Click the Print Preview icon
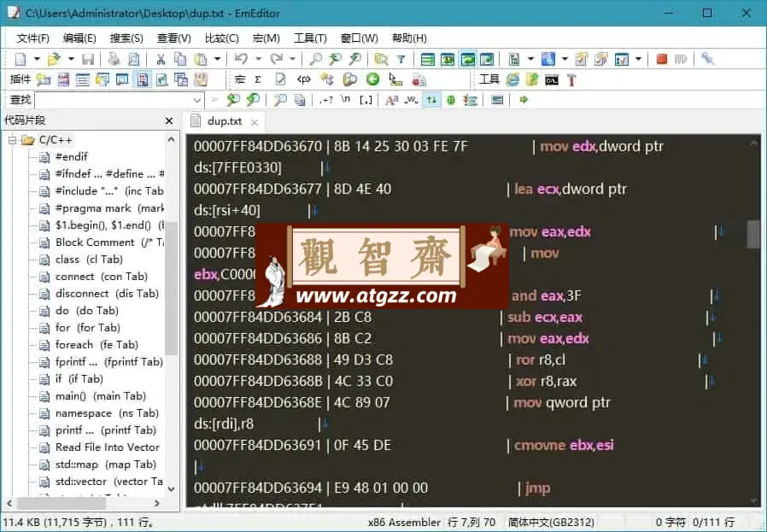This screenshot has width=767, height=532. [133, 59]
